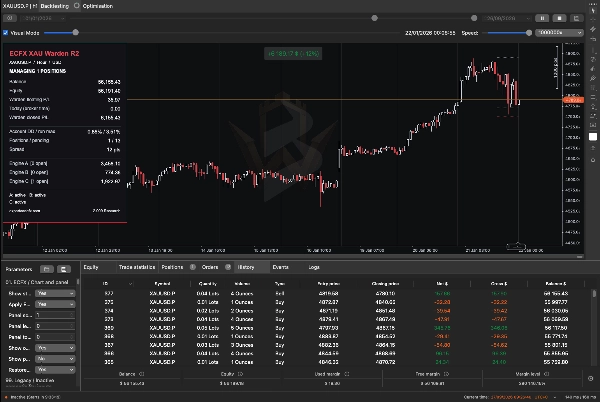Click the Equity toggle icon in summary row
This screenshot has height=402, width=600.
coord(240,374)
